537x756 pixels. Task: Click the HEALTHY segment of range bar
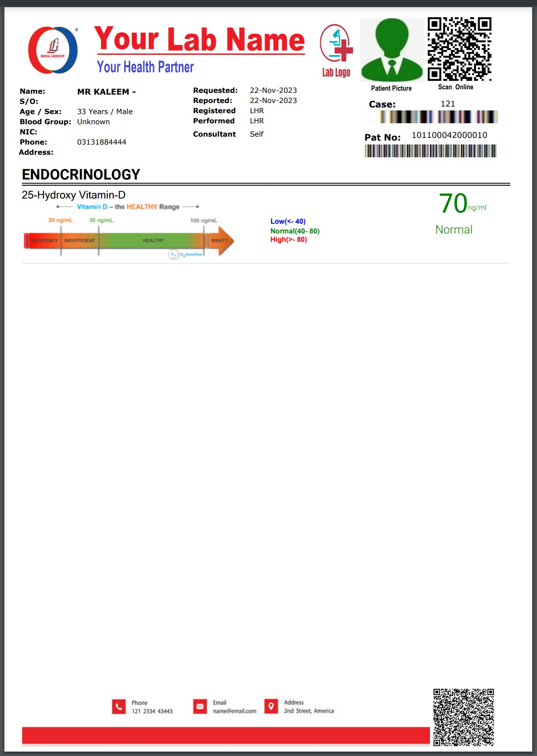click(153, 241)
